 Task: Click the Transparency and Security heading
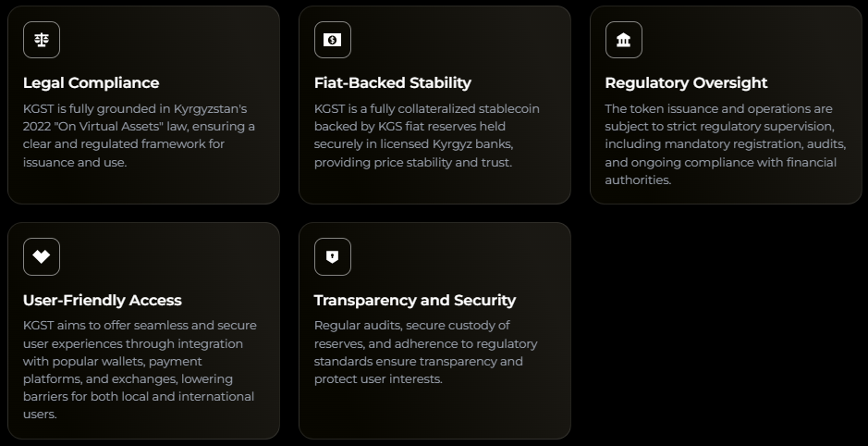414,300
